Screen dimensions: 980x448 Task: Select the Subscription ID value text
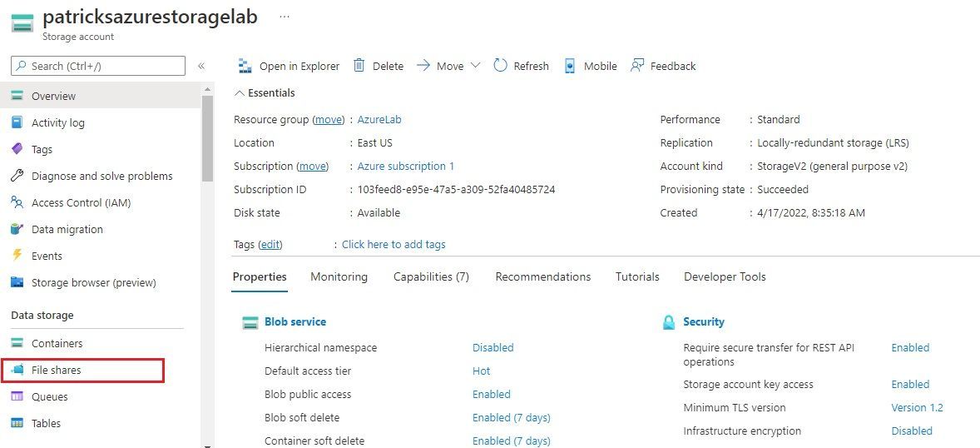456,190
